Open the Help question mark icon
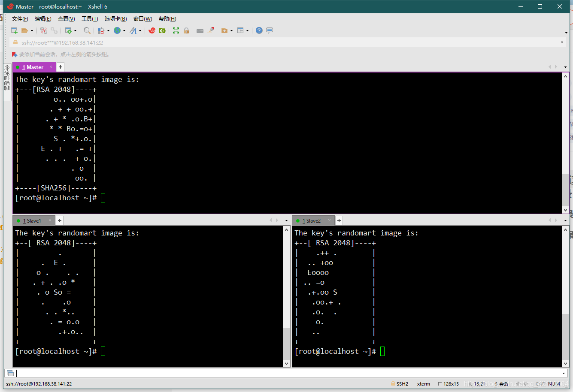Image resolution: width=573 pixels, height=392 pixels. tap(259, 30)
